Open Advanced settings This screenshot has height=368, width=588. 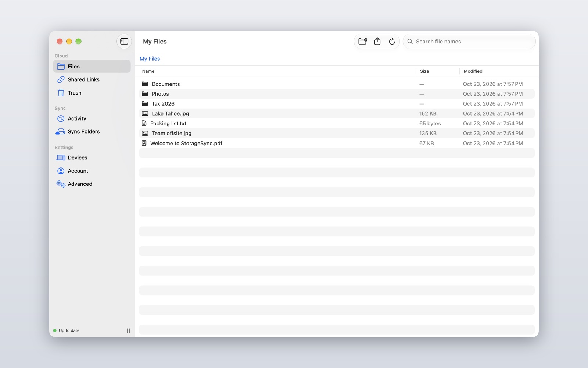92,184
